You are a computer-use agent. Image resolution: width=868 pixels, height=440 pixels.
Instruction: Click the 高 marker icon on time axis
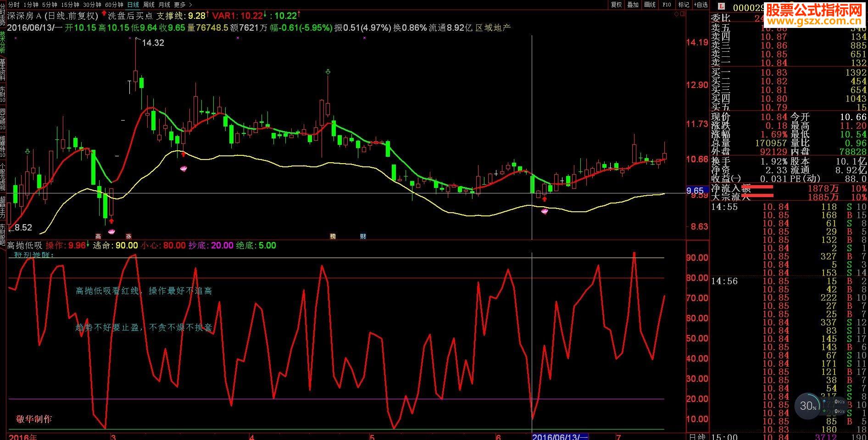(x=98, y=236)
